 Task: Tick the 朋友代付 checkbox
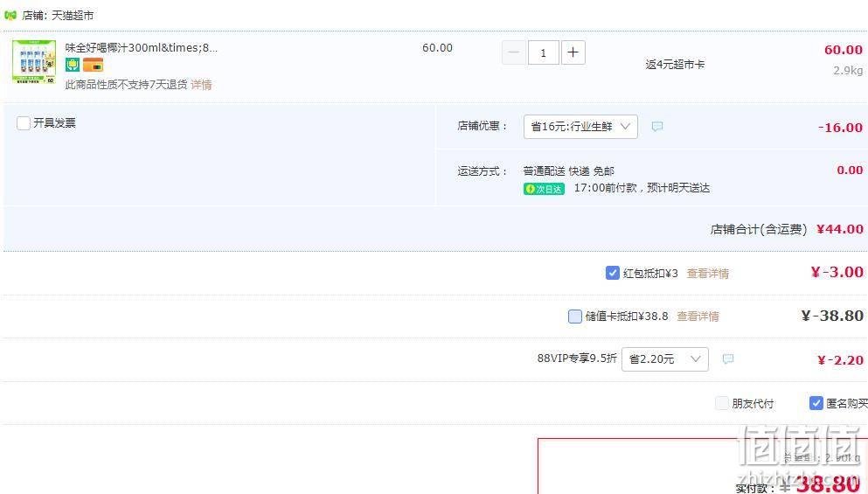pos(721,403)
